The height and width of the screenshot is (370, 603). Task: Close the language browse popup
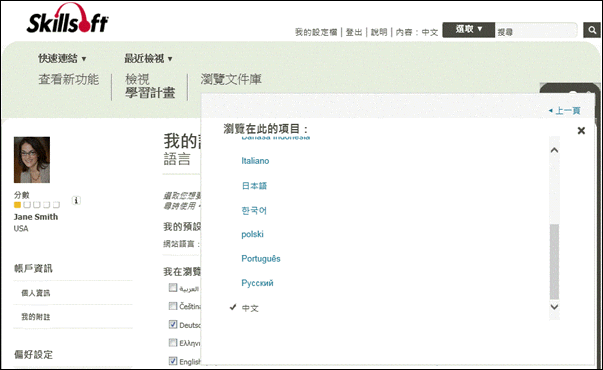[581, 131]
